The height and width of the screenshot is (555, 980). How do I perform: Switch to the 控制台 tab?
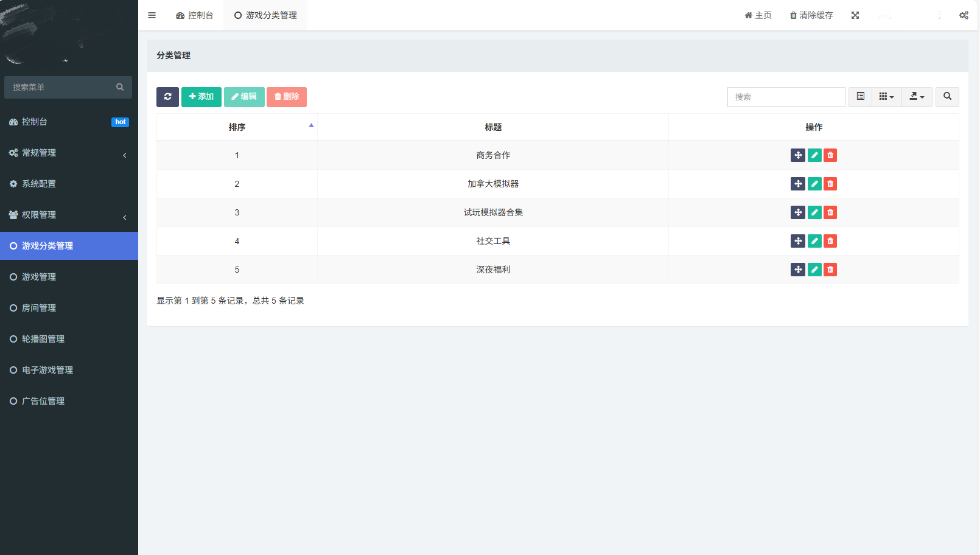point(195,15)
